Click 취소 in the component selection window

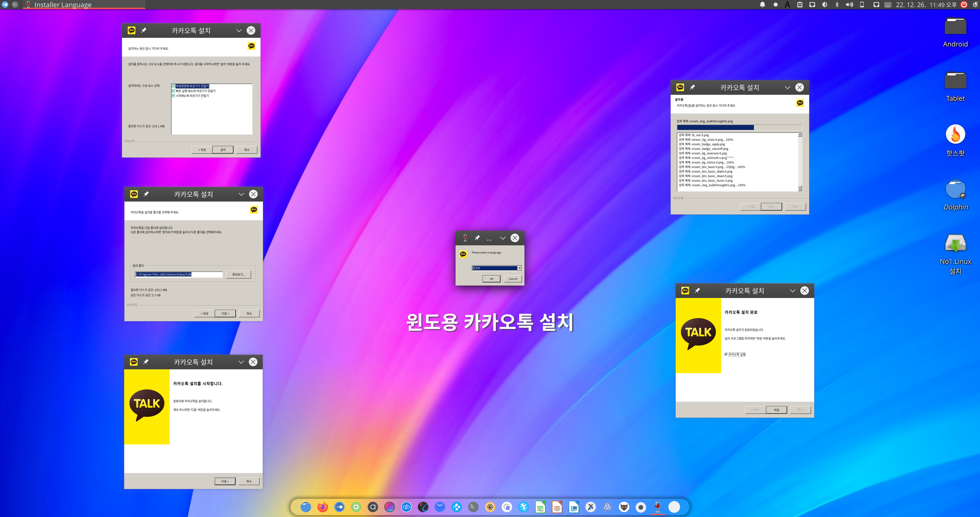247,150
